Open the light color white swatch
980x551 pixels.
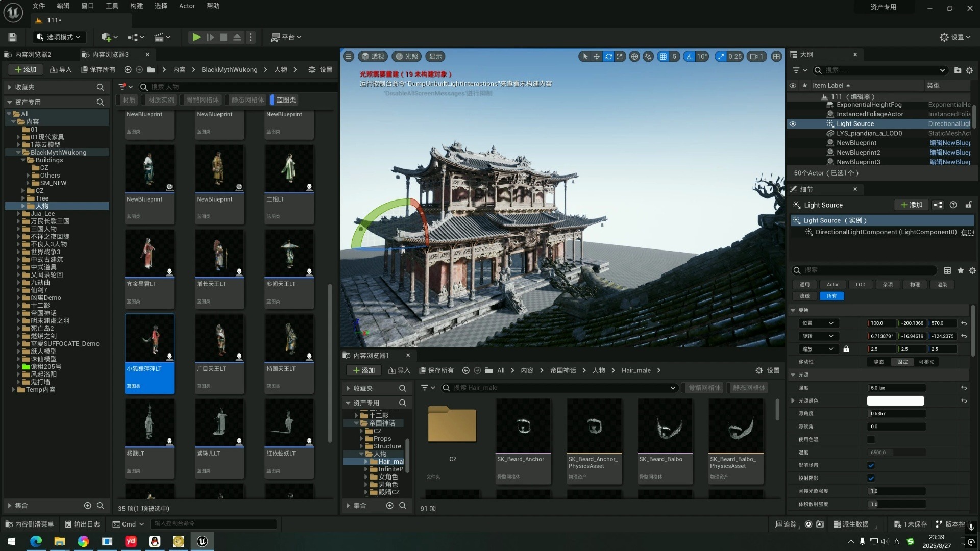[x=895, y=401]
